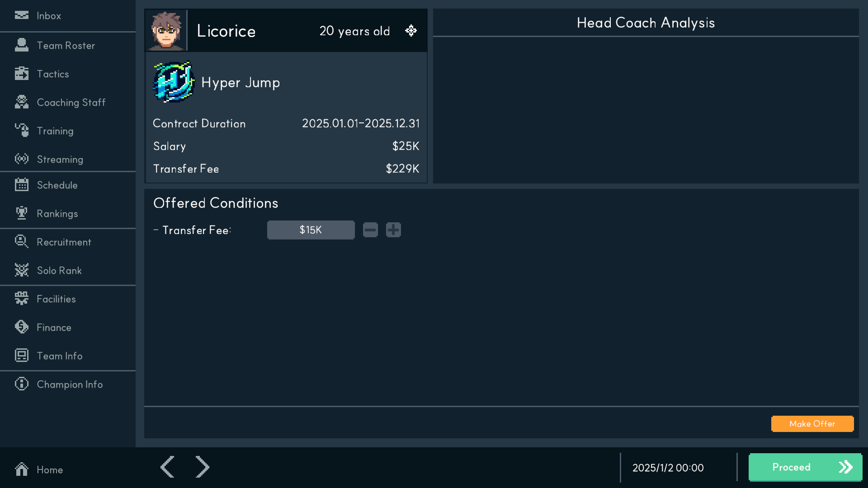This screenshot has width=868, height=488.
Task: Click the Training mouse icon
Action: point(21,131)
